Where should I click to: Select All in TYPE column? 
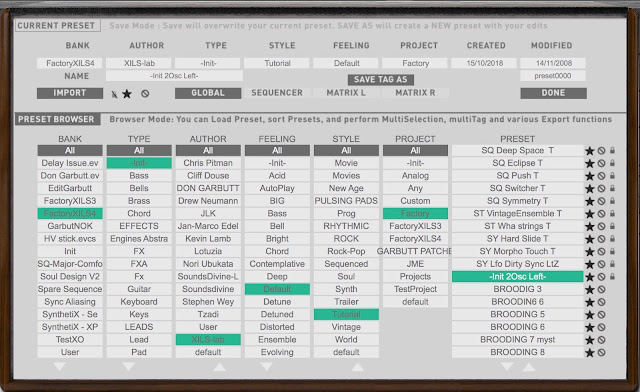pos(139,151)
